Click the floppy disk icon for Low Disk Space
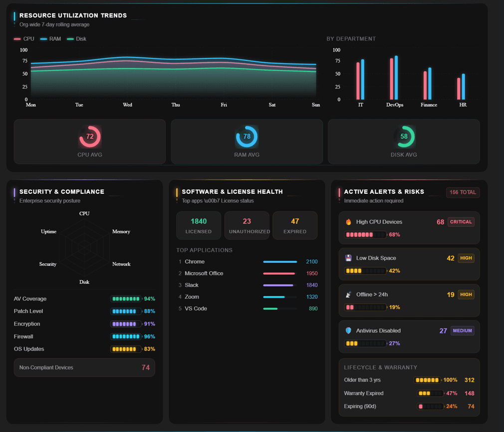The image size is (504, 432). point(348,258)
